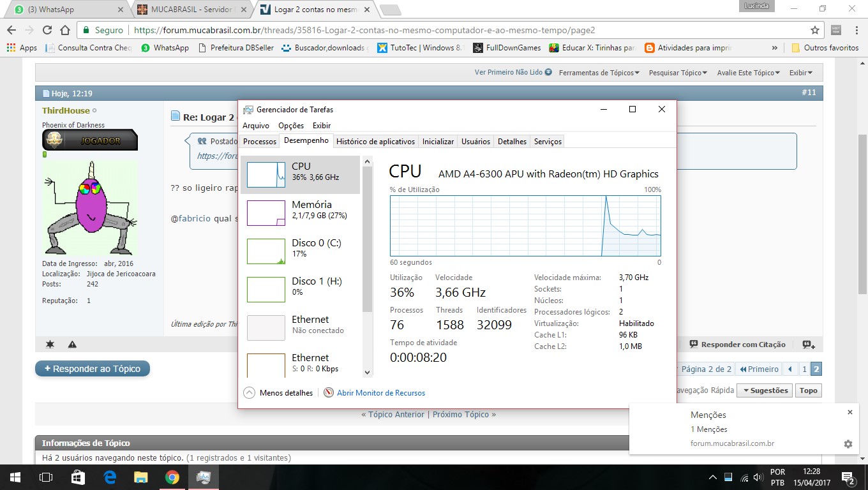Bookmark this page with the star icon
This screenshot has width=868, height=490.
tap(815, 30)
